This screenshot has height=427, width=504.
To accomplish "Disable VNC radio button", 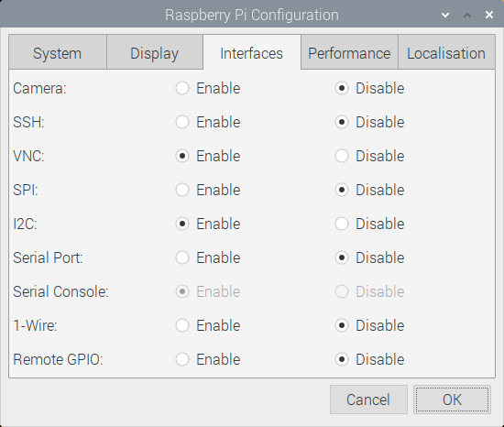I will click(342, 156).
